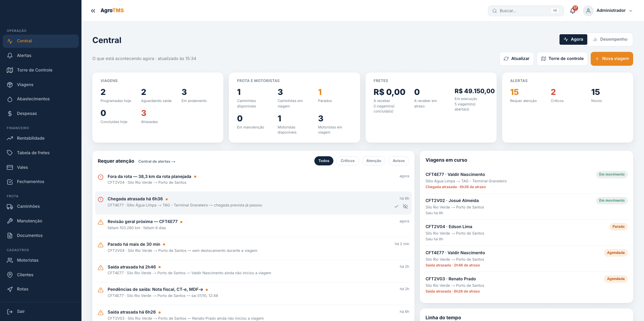
Task: Switch to the Agora view tab
Action: coord(573,39)
